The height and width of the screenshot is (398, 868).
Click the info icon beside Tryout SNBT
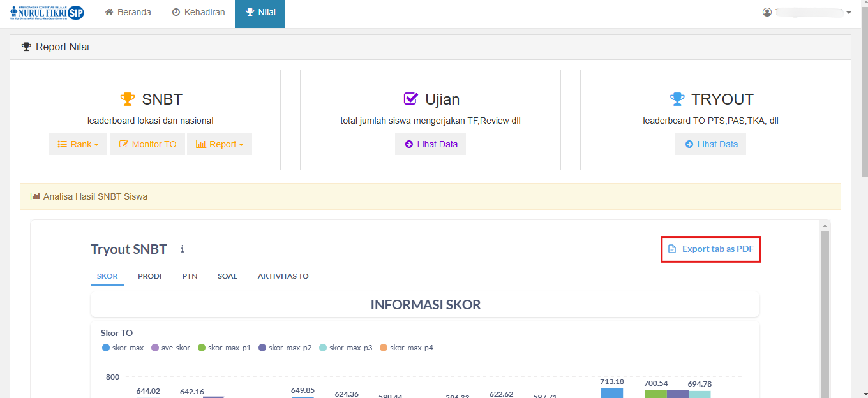click(182, 249)
